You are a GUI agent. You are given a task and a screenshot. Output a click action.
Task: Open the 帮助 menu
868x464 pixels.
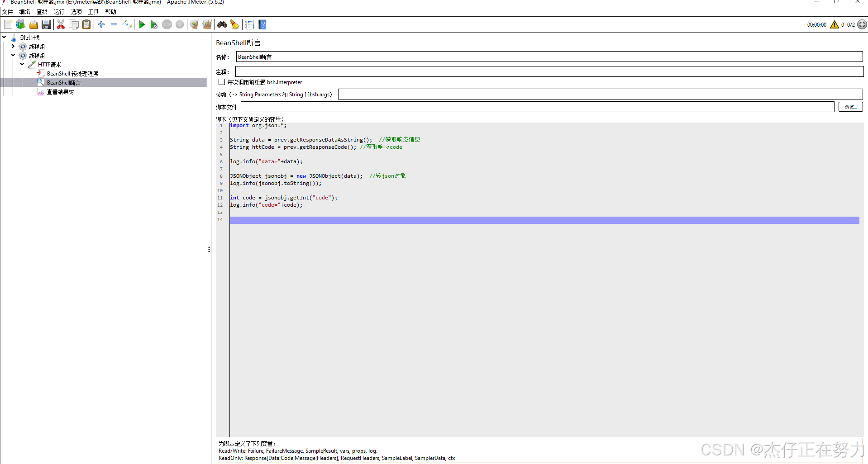[x=110, y=12]
